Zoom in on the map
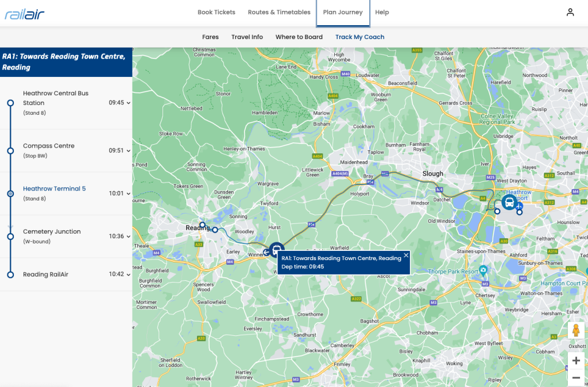The height and width of the screenshot is (387, 588). [576, 361]
